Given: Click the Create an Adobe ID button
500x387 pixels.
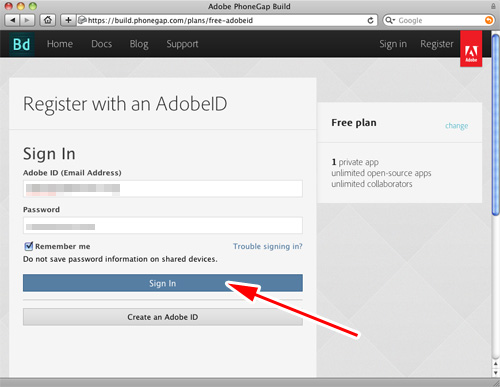Looking at the screenshot, I should coord(163,317).
